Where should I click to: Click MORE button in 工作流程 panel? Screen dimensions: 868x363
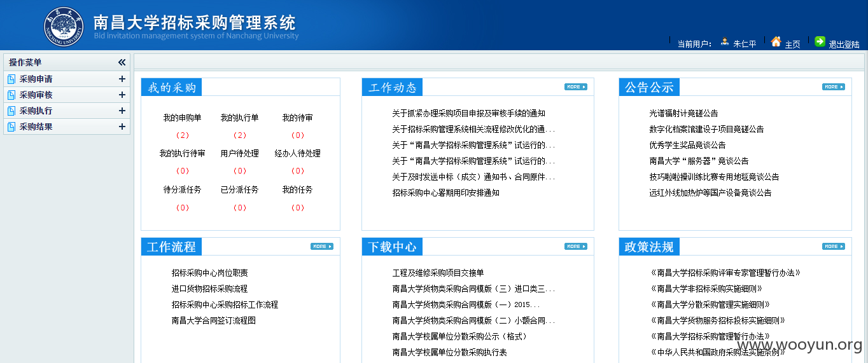pyautogui.click(x=321, y=246)
